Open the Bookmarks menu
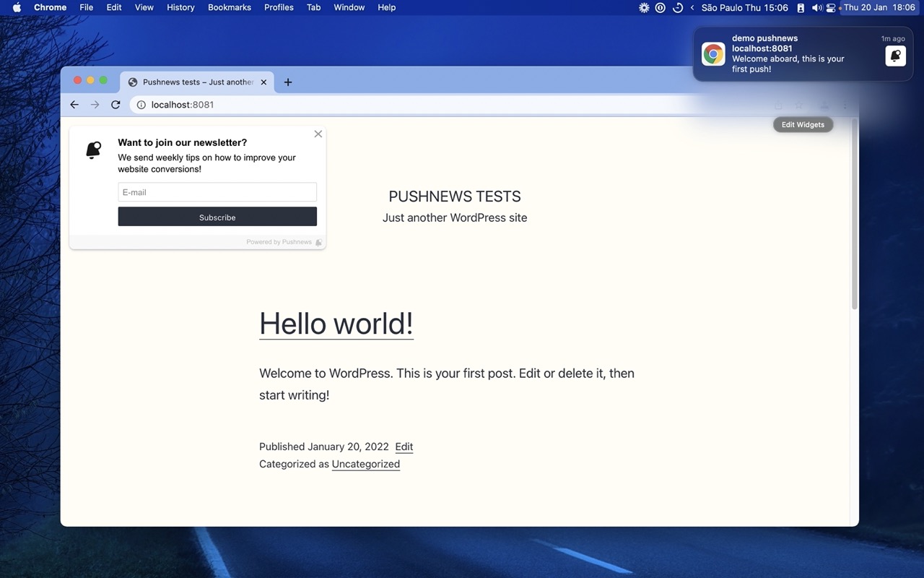The width and height of the screenshot is (924, 578). pos(230,7)
